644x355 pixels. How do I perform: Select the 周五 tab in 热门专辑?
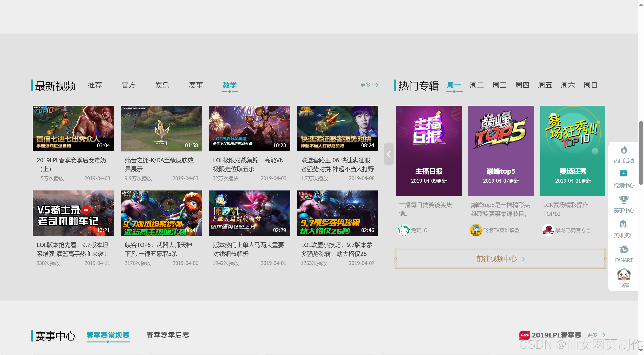[545, 85]
